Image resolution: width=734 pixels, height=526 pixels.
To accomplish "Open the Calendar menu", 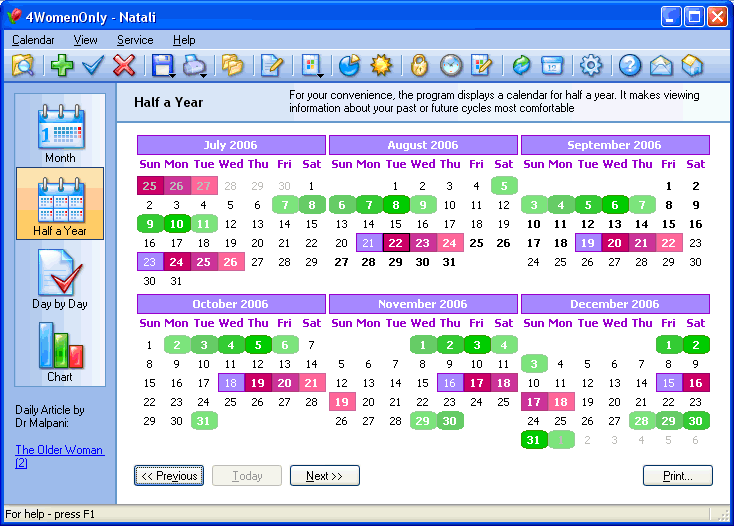I will click(x=33, y=40).
